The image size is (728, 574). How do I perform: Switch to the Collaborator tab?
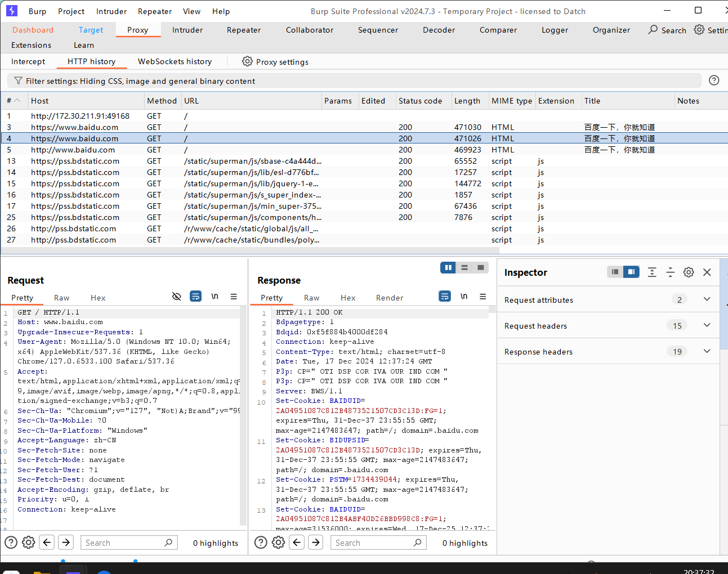point(310,30)
